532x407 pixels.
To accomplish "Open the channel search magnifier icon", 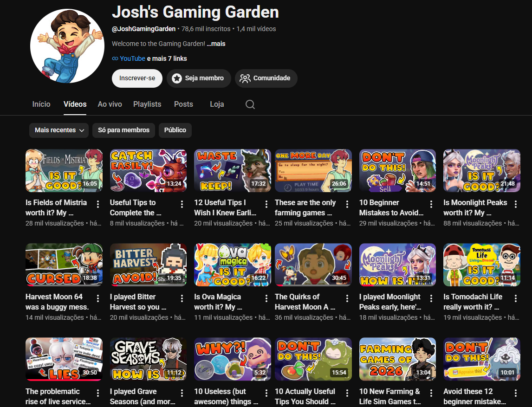I will click(x=250, y=104).
